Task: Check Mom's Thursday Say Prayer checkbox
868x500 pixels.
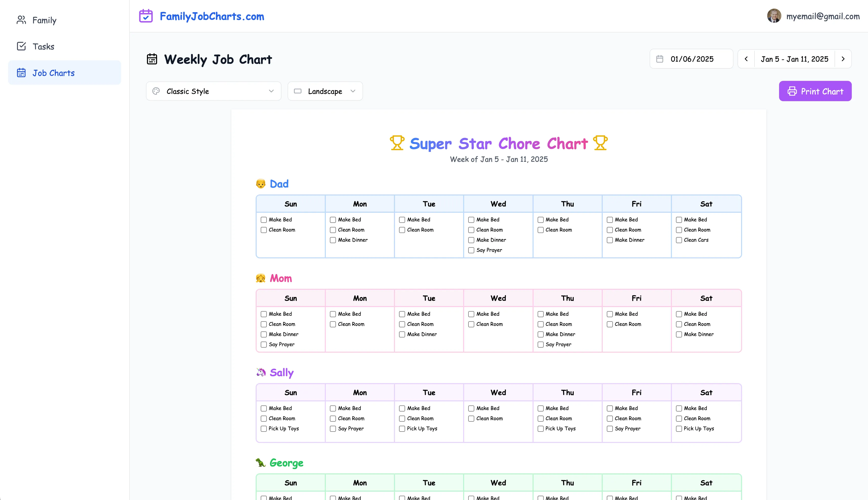Action: pos(540,344)
